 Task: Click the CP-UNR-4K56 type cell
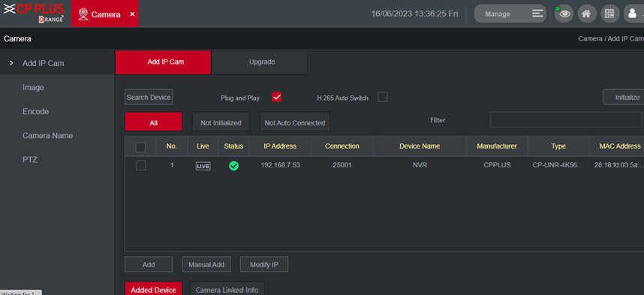pyautogui.click(x=558, y=165)
